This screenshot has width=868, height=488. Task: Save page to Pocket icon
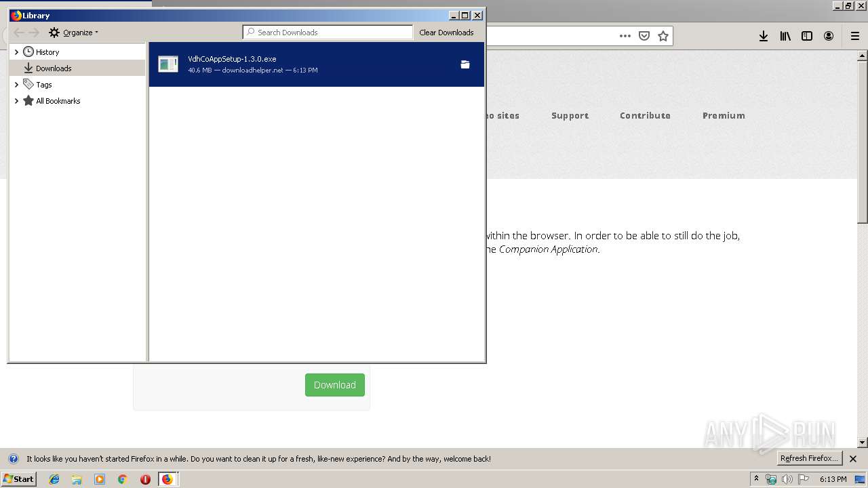644,36
